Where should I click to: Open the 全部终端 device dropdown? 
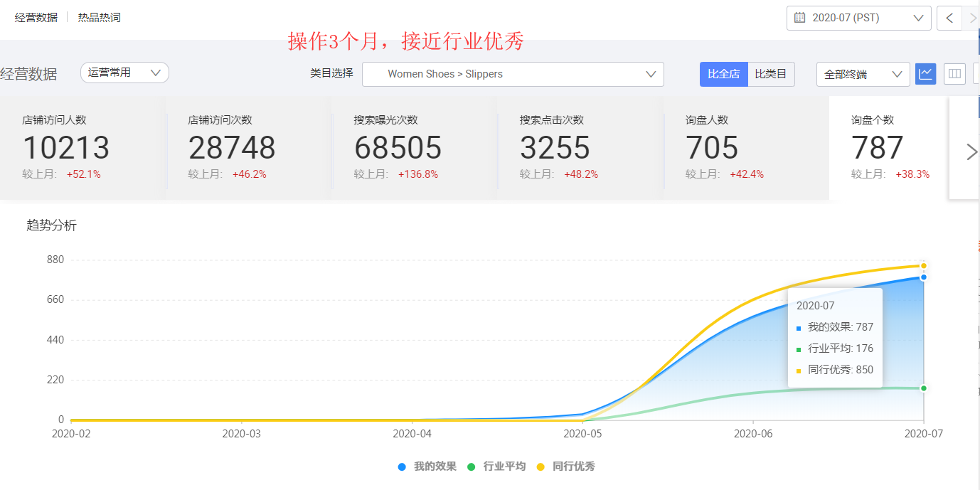(x=863, y=73)
